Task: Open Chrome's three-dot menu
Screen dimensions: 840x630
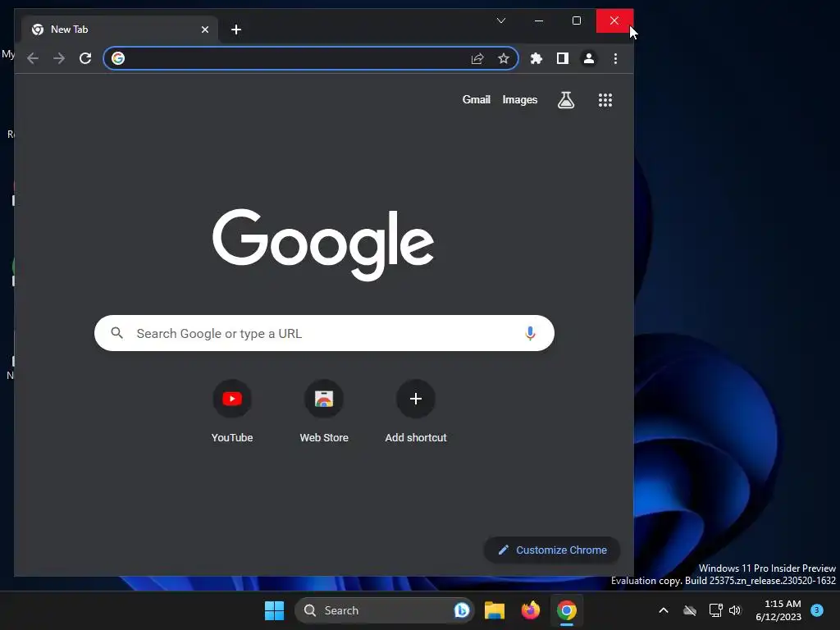Action: pos(615,58)
